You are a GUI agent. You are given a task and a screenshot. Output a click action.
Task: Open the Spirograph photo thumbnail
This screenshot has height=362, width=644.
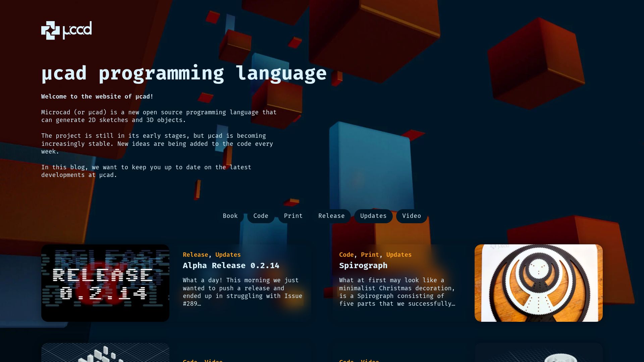pyautogui.click(x=539, y=283)
